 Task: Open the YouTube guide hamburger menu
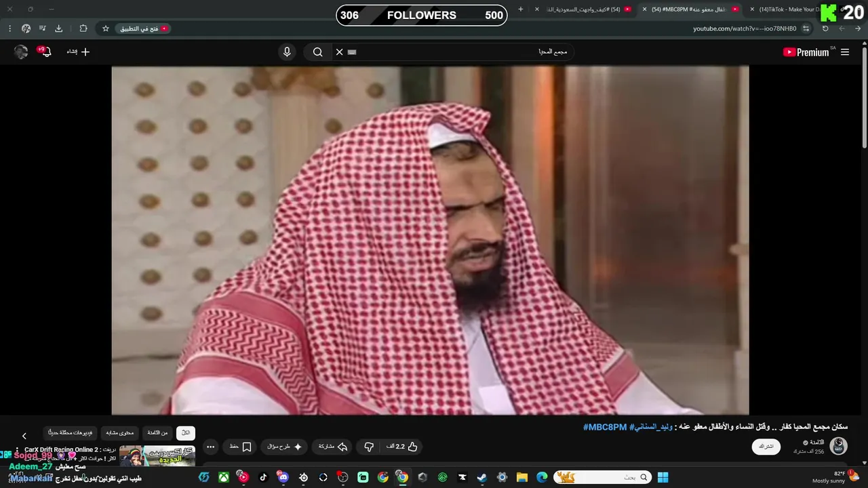[845, 52]
